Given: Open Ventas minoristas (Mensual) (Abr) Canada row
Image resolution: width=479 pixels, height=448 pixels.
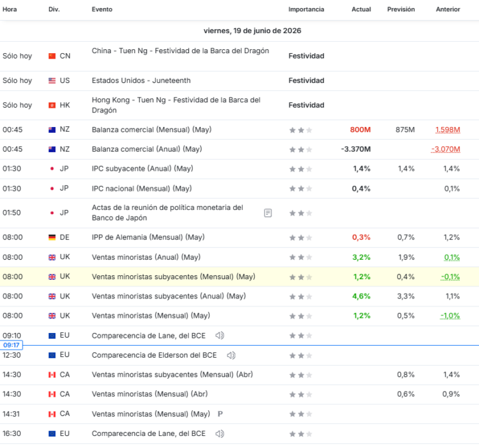Looking at the screenshot, I should pyautogui.click(x=239, y=394).
